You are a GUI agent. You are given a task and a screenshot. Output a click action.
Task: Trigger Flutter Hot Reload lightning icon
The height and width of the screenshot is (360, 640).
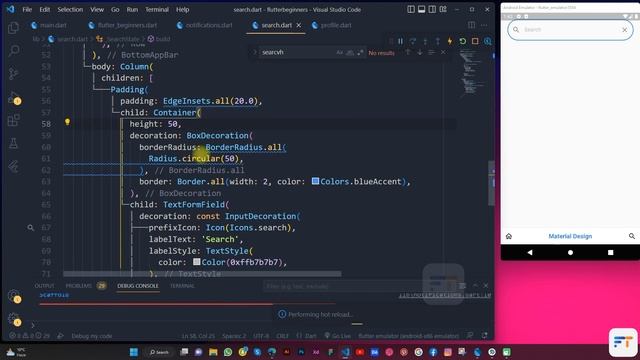[450, 41]
